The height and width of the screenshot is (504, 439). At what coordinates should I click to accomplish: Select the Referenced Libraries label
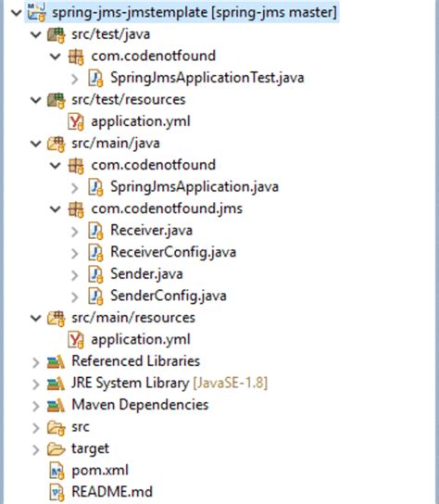click(136, 361)
